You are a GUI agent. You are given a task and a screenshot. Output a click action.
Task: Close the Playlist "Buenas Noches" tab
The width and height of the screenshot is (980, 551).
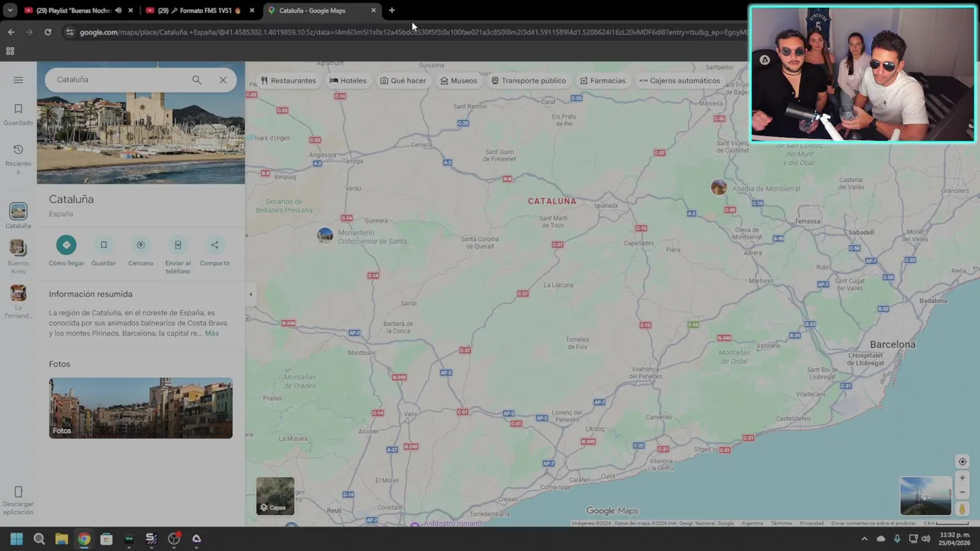[x=131, y=11]
